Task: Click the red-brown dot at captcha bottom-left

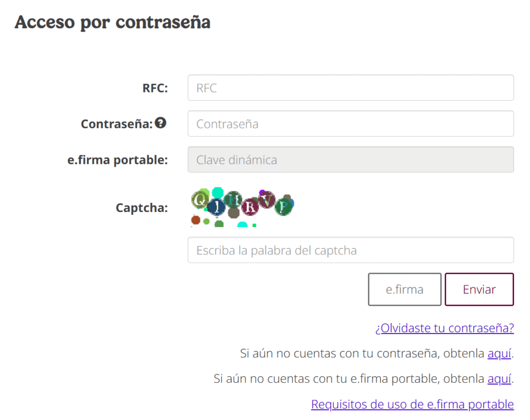Action: [195, 220]
